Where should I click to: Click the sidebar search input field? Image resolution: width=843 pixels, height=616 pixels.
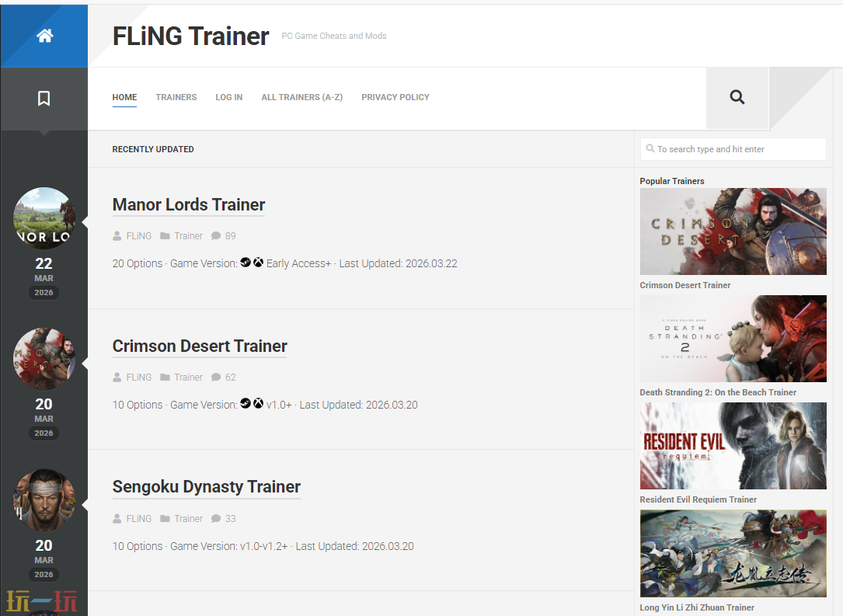733,148
